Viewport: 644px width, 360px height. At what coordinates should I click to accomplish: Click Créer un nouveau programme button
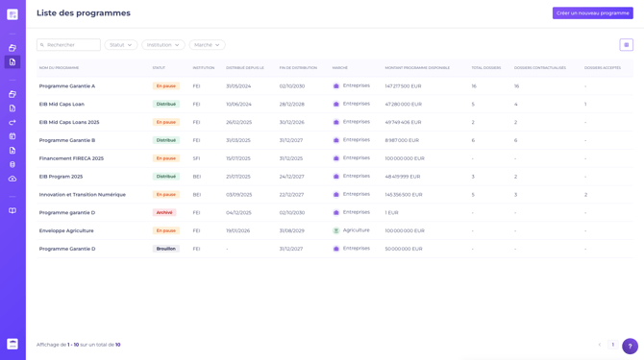pos(593,13)
